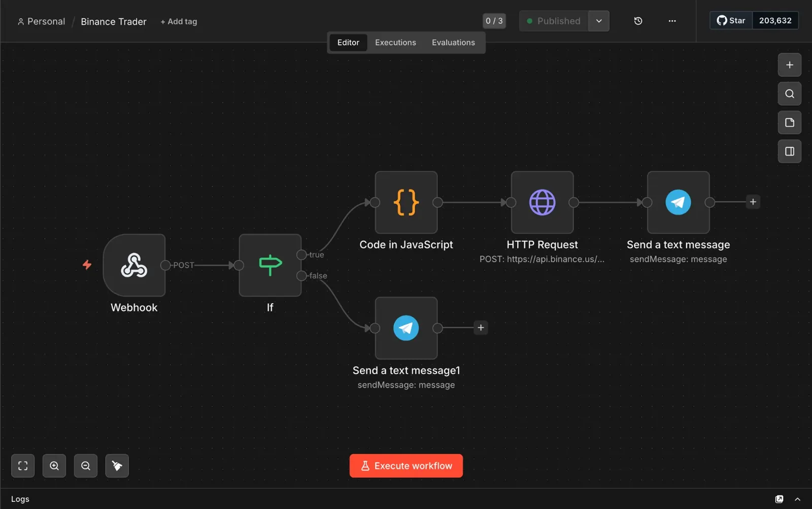Image resolution: width=812 pixels, height=509 pixels.
Task: Zoom in on the canvas
Action: pyautogui.click(x=54, y=466)
